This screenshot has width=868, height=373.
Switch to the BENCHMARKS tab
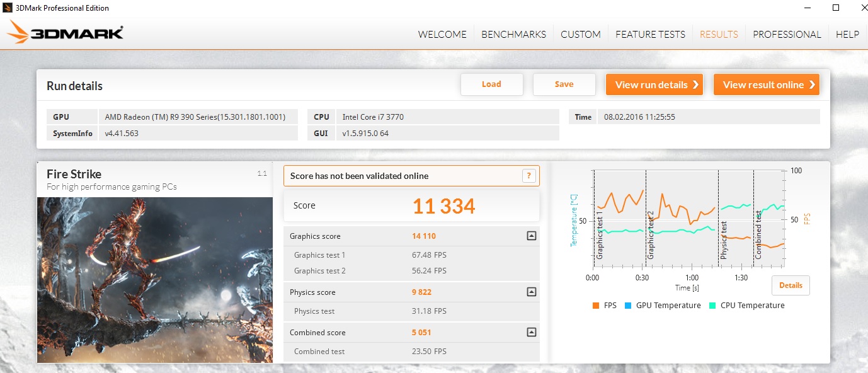(x=513, y=35)
